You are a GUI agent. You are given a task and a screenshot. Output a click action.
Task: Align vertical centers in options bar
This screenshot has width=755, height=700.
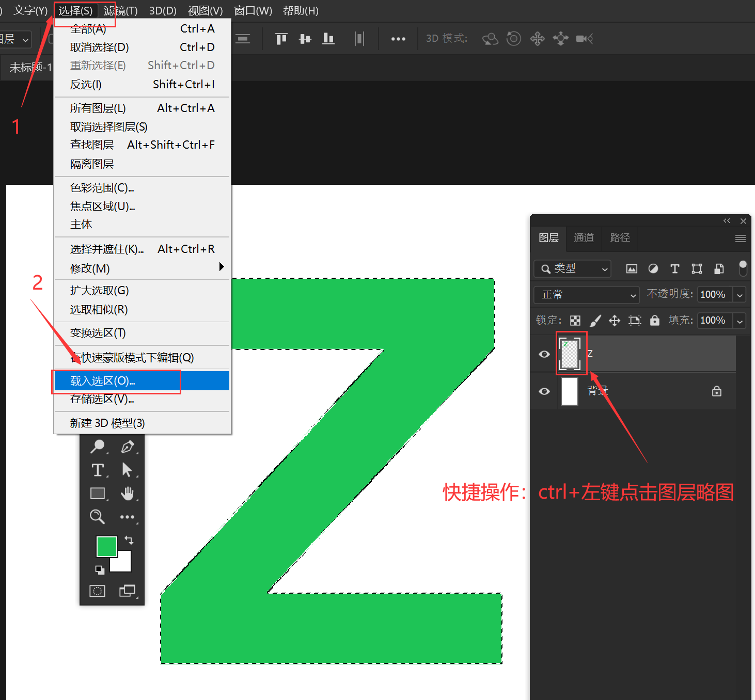tap(305, 39)
